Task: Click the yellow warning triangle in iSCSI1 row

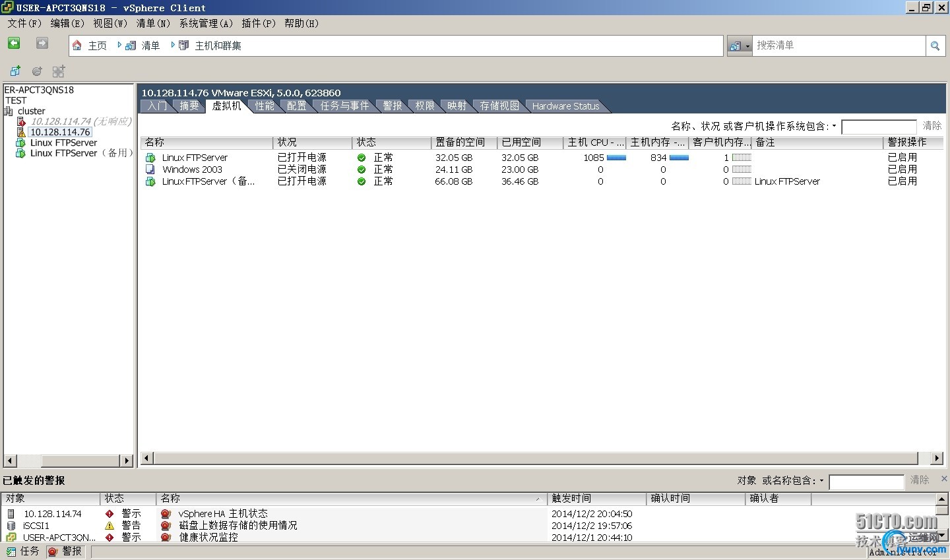Action: tap(110, 526)
